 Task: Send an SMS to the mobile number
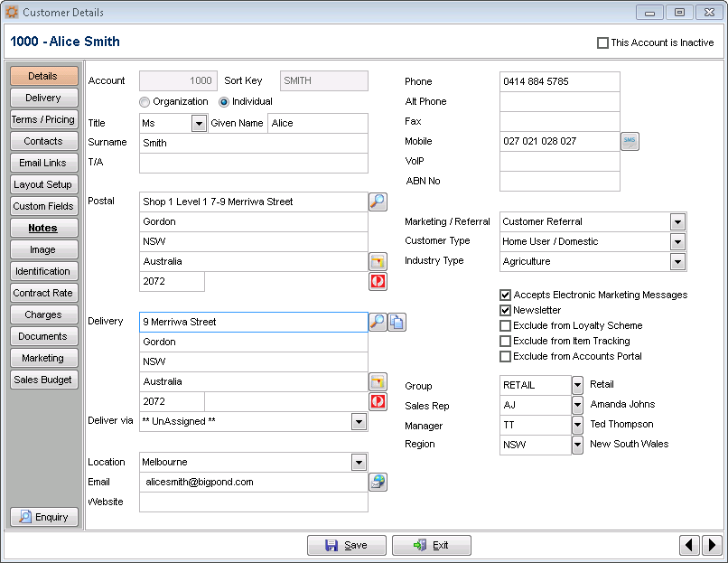tap(630, 142)
